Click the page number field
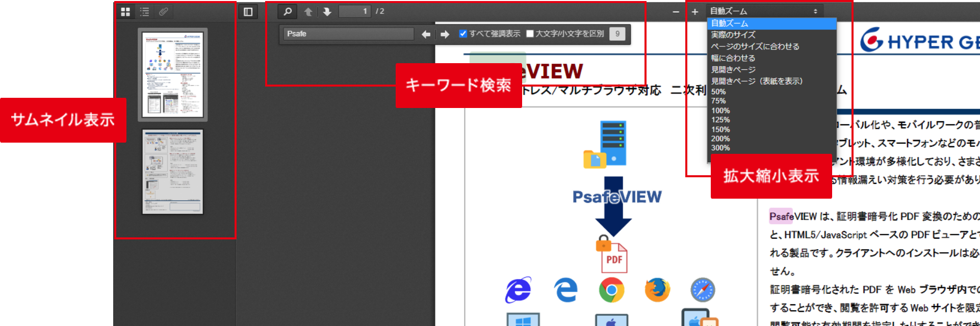 click(355, 11)
